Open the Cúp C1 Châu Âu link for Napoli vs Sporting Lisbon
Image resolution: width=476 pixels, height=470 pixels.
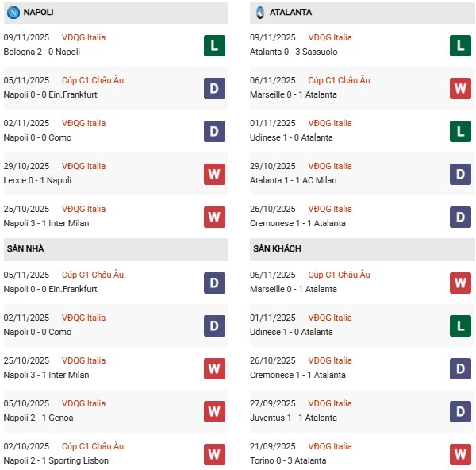93,446
